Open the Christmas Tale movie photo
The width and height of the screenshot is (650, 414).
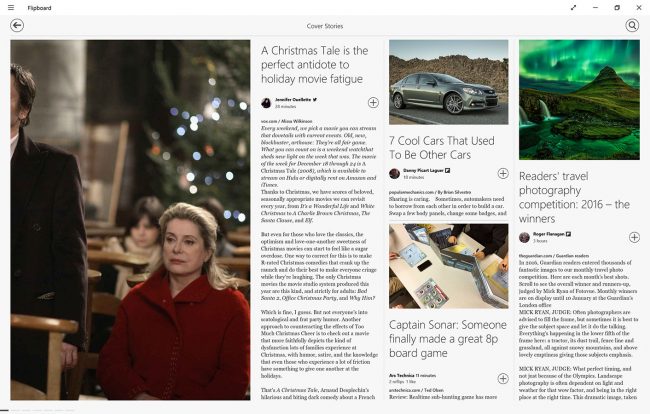click(130, 220)
